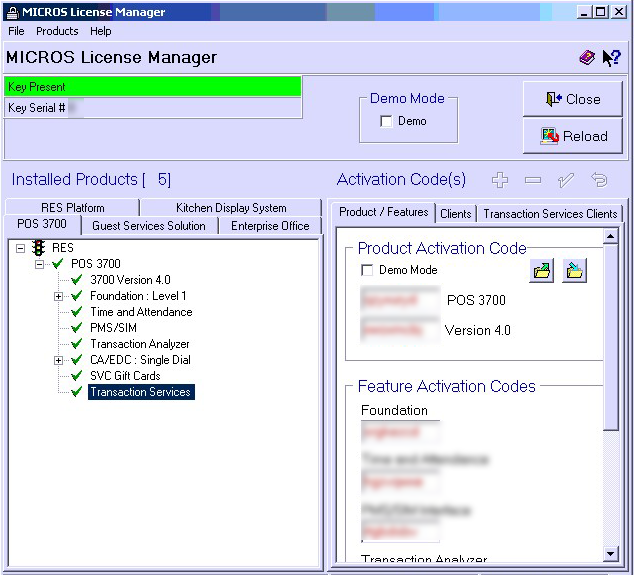The image size is (634, 575).
Task: Click the lock icon in the title bar
Action: [13, 12]
